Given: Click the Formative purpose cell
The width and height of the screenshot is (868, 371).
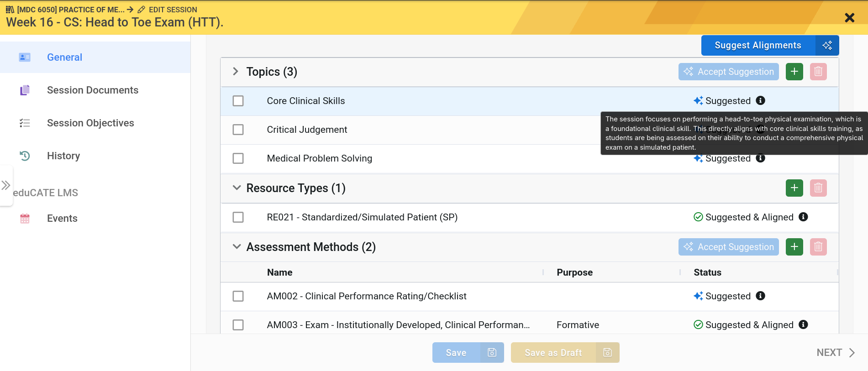Looking at the screenshot, I should [578, 325].
